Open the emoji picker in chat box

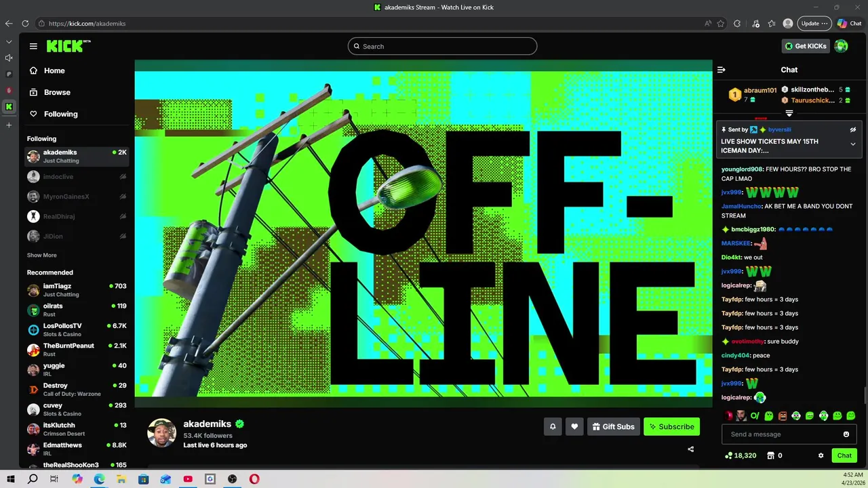click(846, 434)
